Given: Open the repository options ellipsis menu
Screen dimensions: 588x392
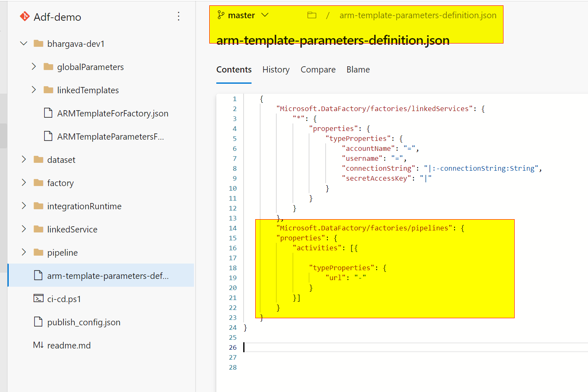Looking at the screenshot, I should [x=179, y=16].
